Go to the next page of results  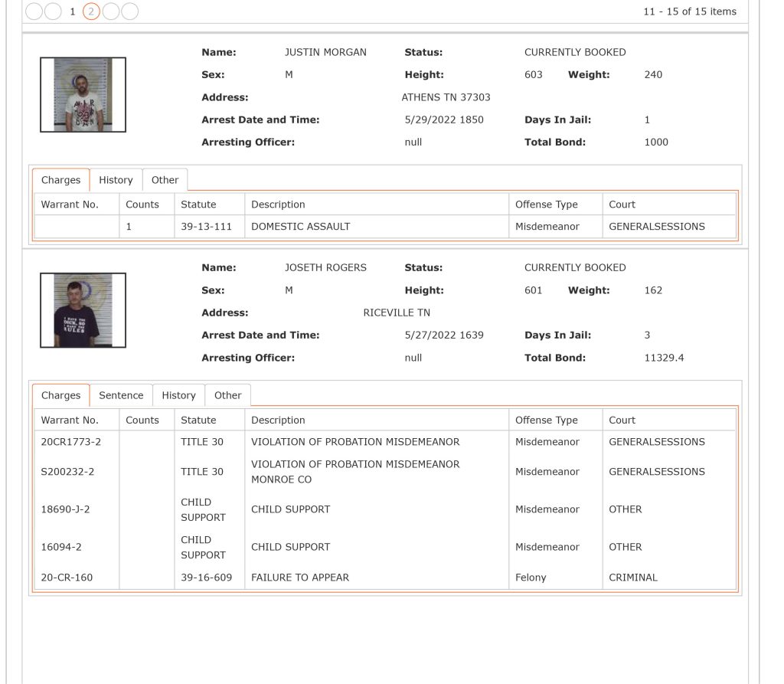(x=111, y=11)
